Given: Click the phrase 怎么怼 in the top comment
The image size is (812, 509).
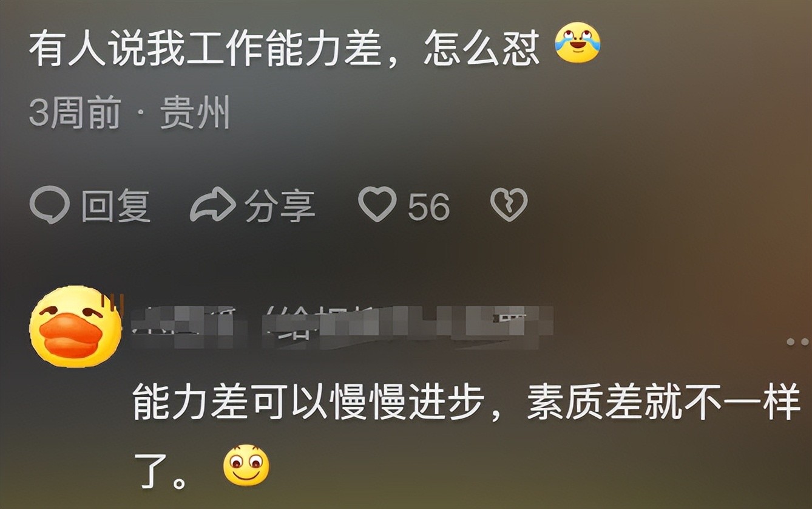Looking at the screenshot, I should [481, 49].
